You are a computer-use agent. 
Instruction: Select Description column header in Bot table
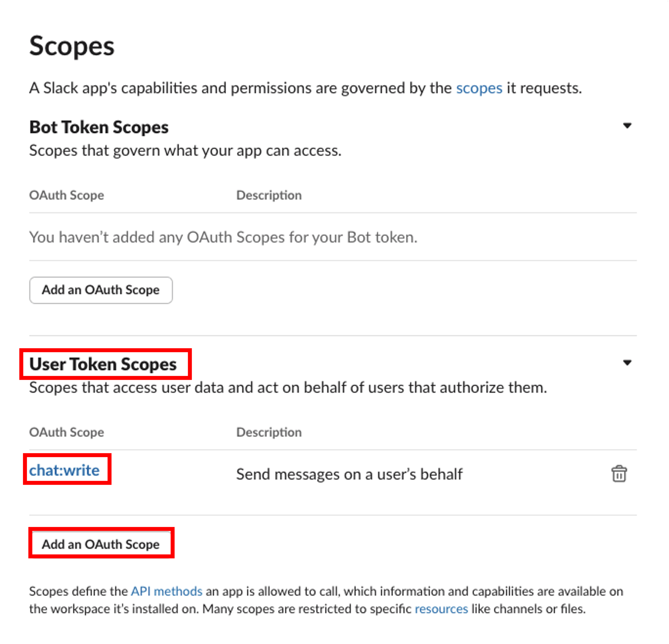tap(269, 195)
